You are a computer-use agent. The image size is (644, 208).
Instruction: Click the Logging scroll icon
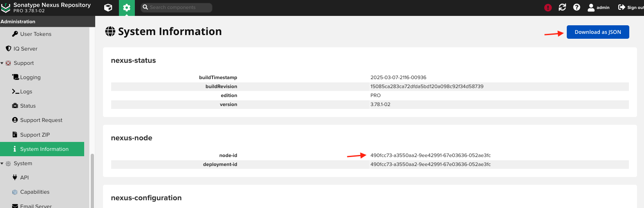click(x=16, y=77)
